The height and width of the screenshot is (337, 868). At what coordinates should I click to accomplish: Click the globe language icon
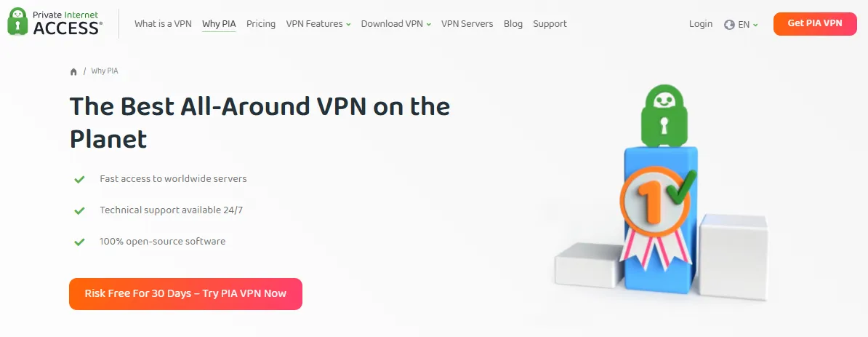point(729,25)
